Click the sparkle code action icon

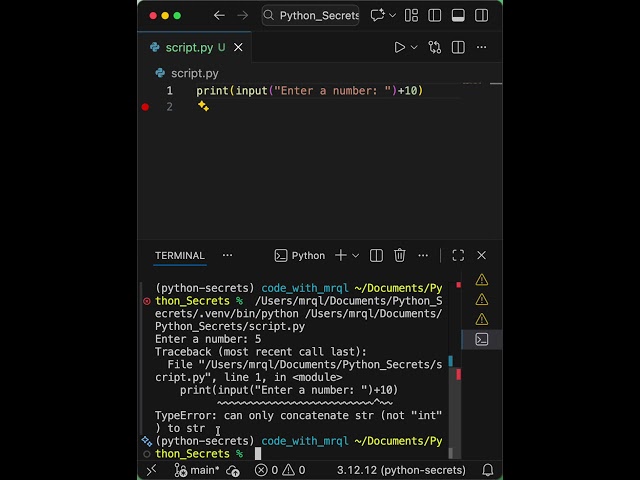[x=203, y=106]
